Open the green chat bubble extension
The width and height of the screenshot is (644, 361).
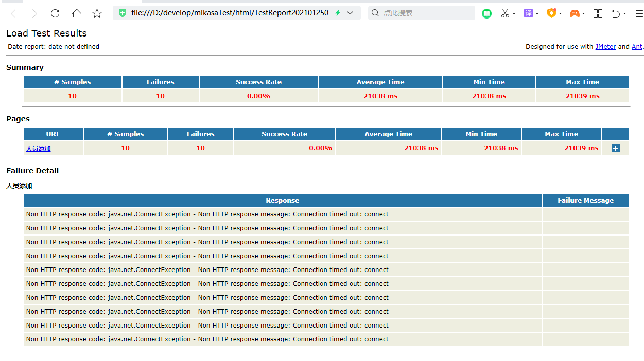[486, 13]
